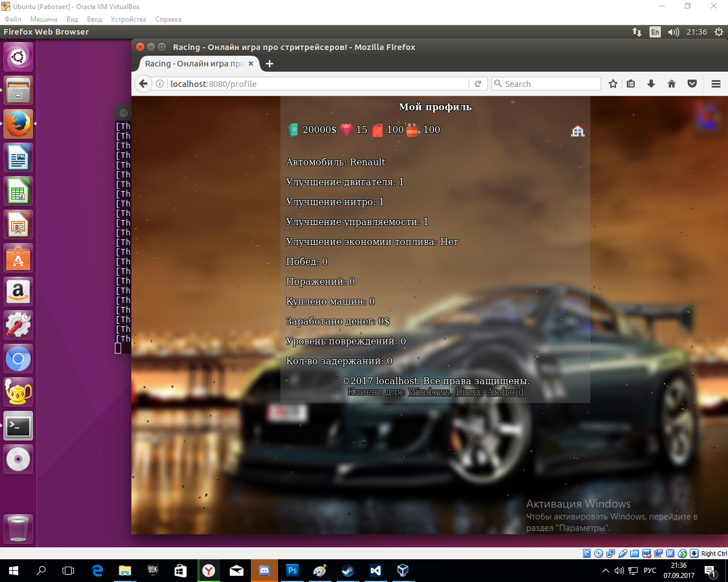728x582 pixels.
Task: Bookmark this page with the star icon
Action: click(613, 84)
